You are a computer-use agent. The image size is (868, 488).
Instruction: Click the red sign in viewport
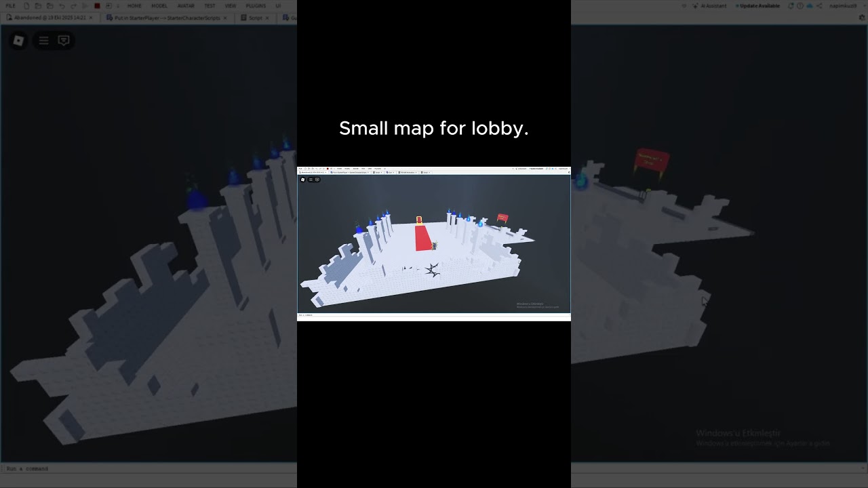pyautogui.click(x=652, y=161)
